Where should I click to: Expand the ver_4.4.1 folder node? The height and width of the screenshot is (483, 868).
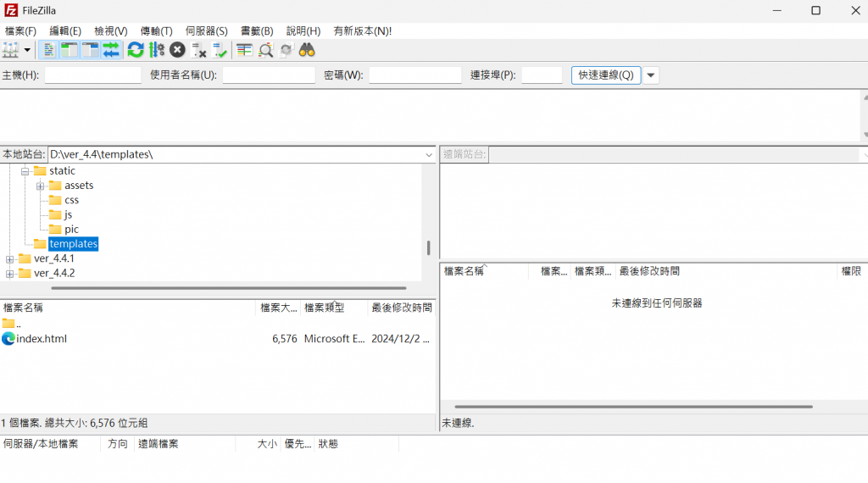click(9, 259)
